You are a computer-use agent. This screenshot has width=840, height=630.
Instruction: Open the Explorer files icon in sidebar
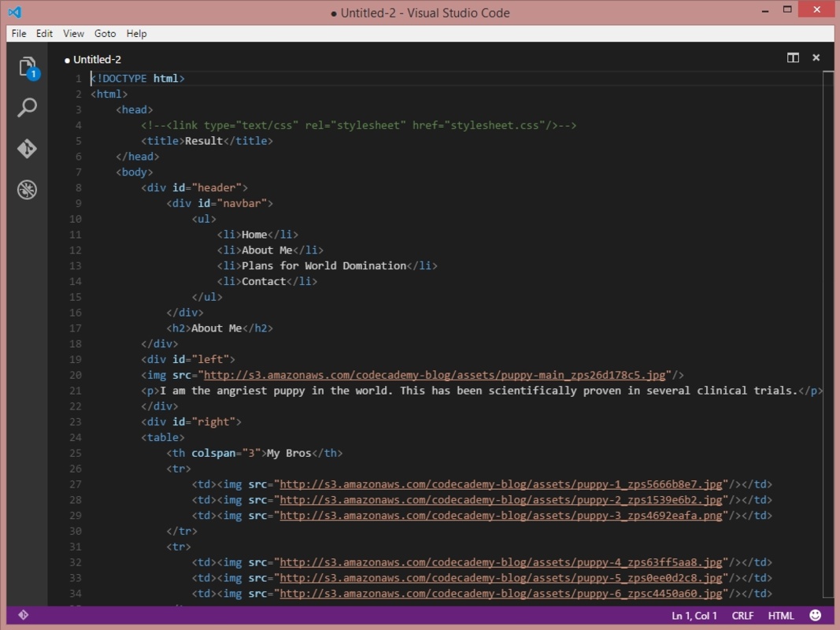click(x=28, y=67)
